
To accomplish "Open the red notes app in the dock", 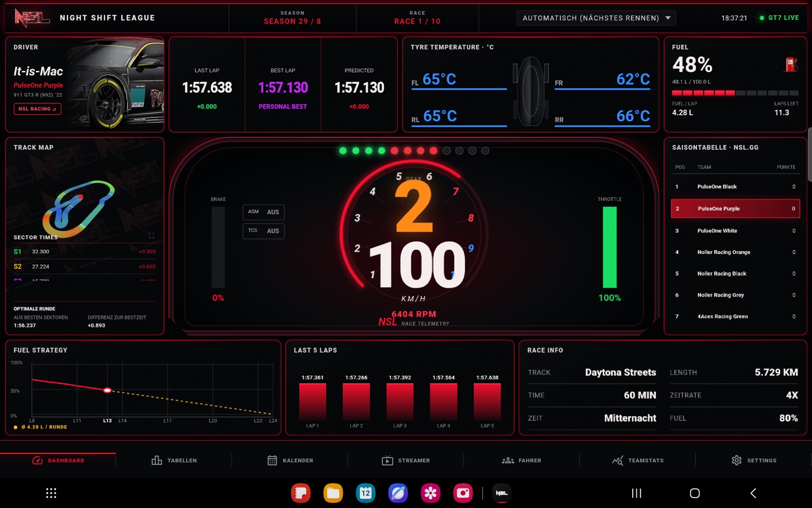I will click(x=300, y=493).
